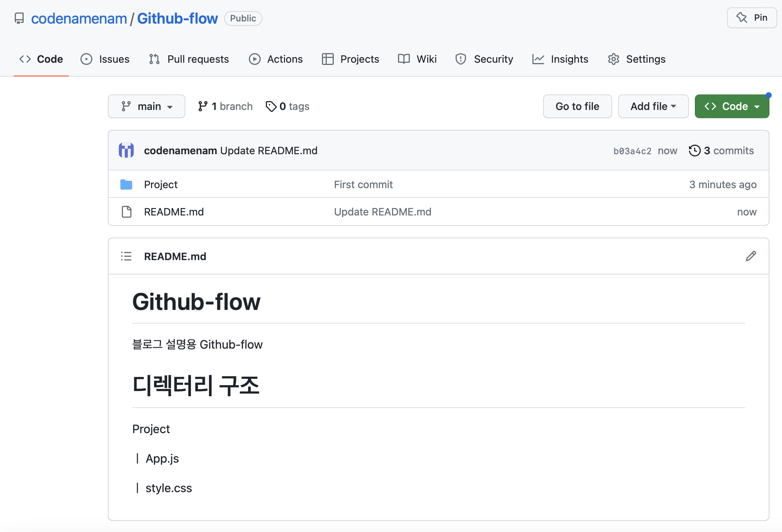View the Insights tab
The image size is (782, 532).
coord(560,59)
